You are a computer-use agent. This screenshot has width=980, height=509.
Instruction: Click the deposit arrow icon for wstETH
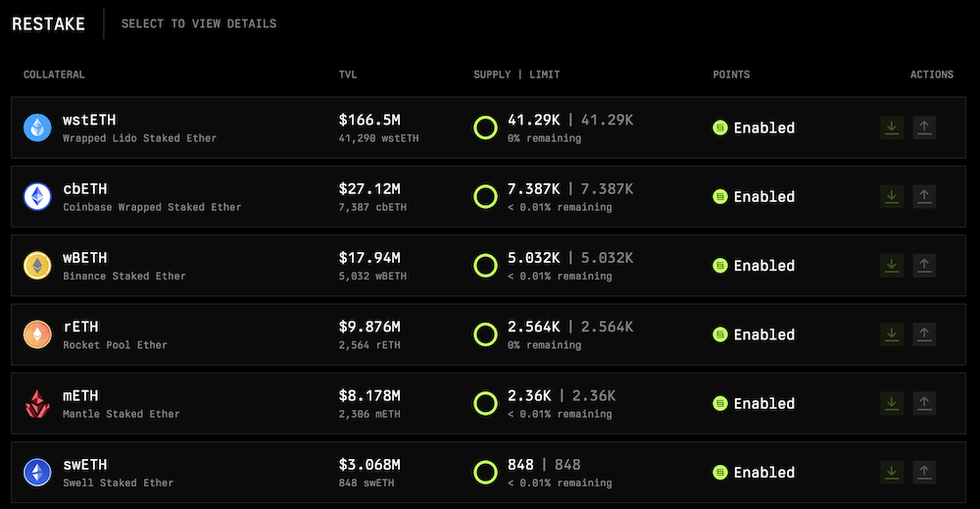891,127
